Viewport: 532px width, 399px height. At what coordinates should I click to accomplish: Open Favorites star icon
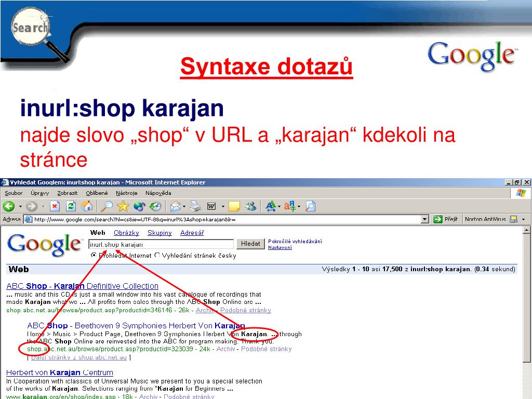click(x=123, y=206)
